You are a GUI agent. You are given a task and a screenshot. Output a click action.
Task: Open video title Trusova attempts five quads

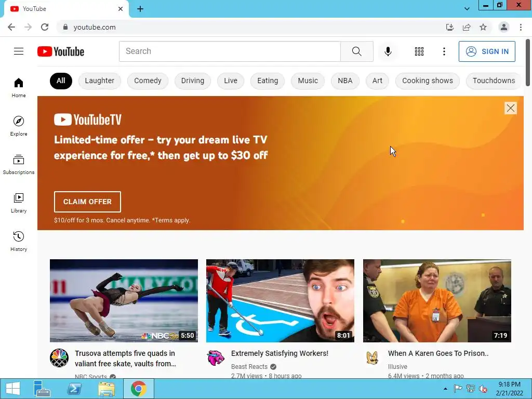[125, 358]
